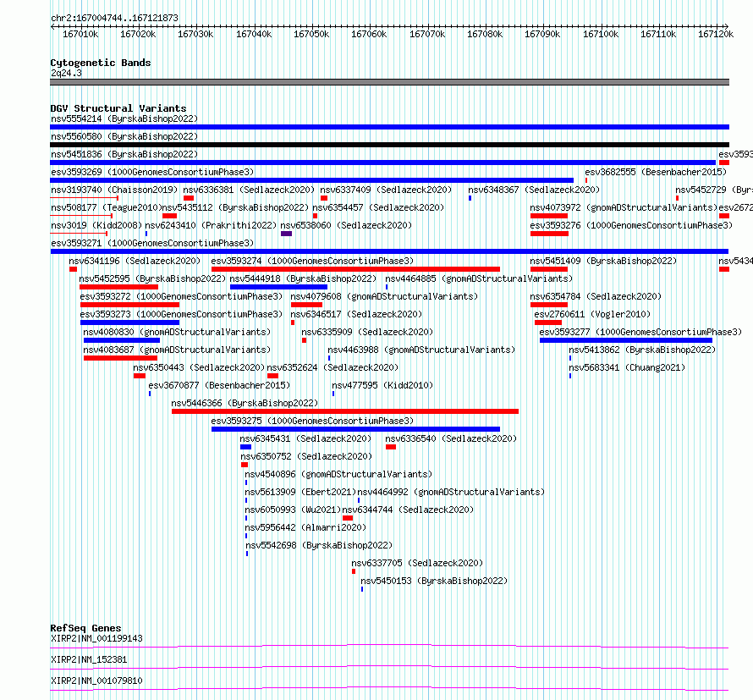Click the esv2760611 (Vogler2010) label

[592, 314]
